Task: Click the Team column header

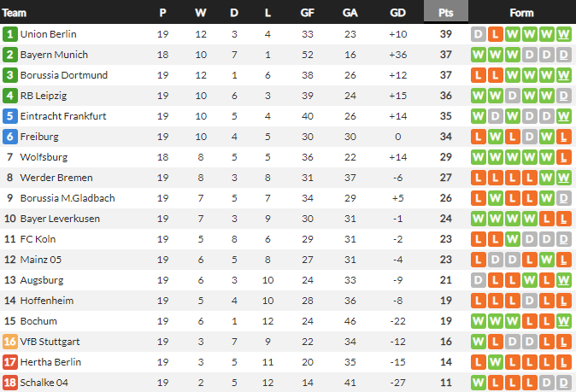Action: pyautogui.click(x=15, y=13)
